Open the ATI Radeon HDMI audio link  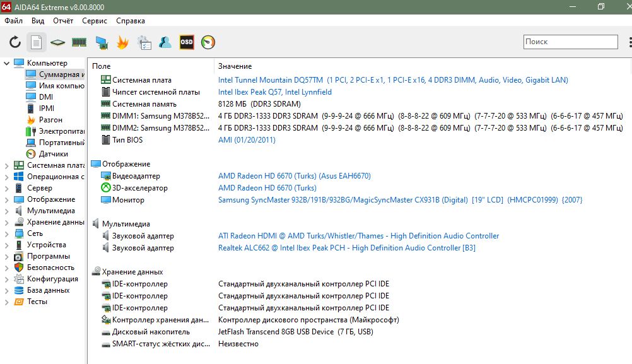(x=359, y=236)
